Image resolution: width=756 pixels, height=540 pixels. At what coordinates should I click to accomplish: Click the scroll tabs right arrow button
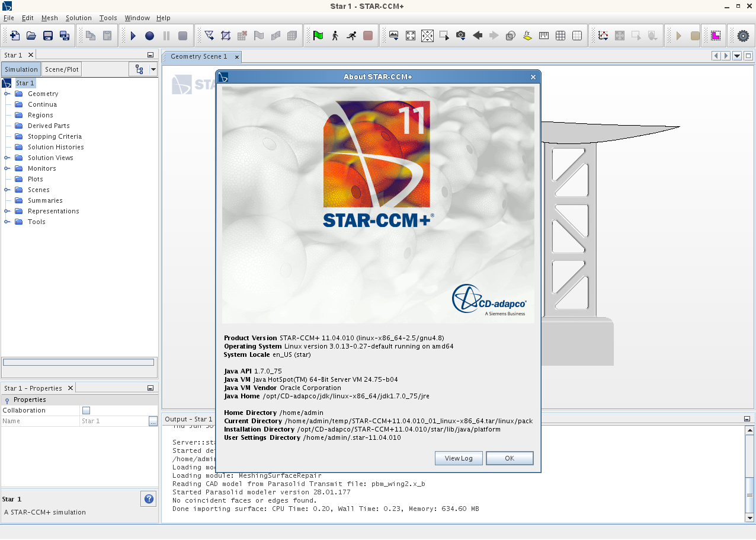click(x=726, y=56)
